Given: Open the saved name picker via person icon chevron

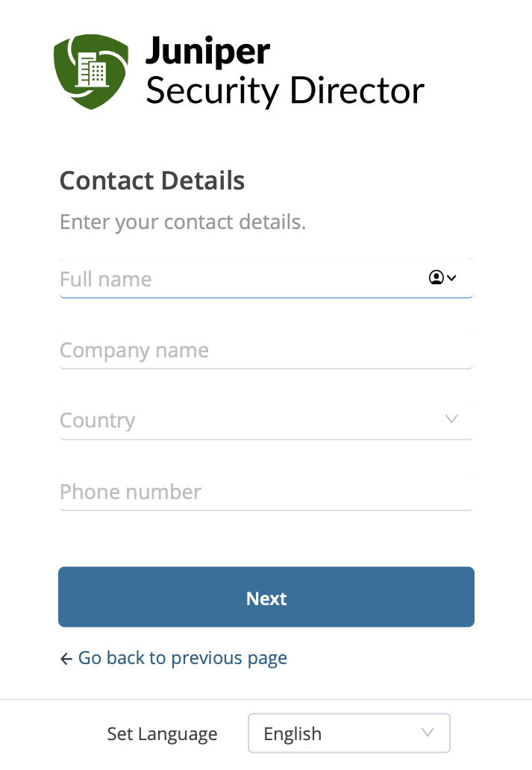Looking at the screenshot, I should [x=451, y=278].
